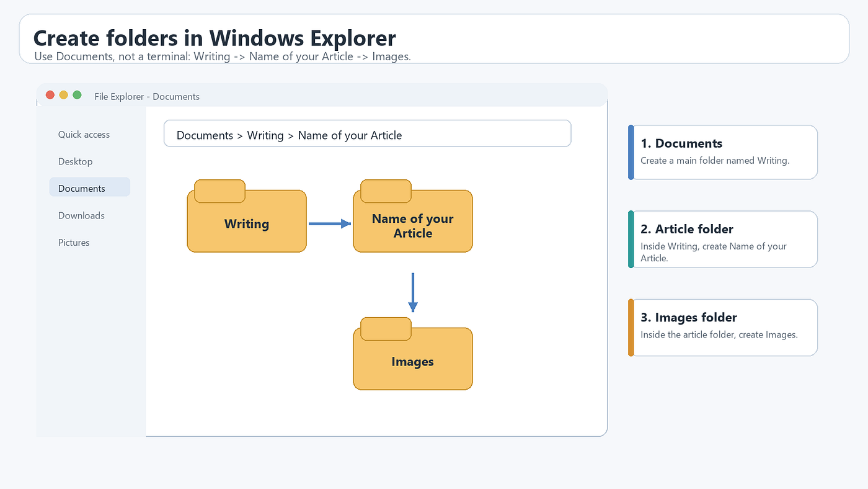Click the green maximize dot in title bar
The image size is (868, 489).
(77, 95)
